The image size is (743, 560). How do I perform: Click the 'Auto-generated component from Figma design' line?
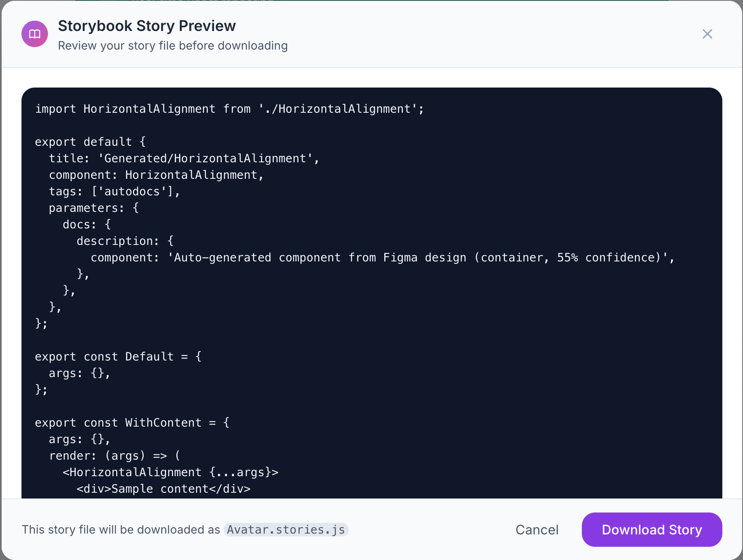pos(383,258)
